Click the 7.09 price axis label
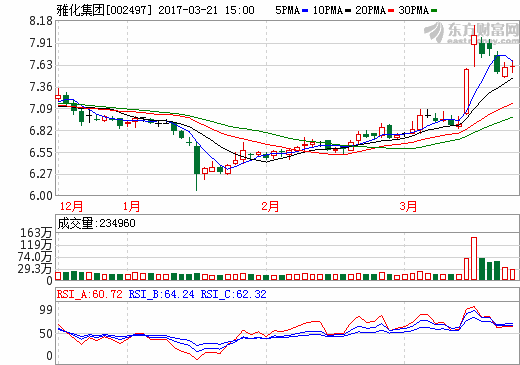520x365 pixels. coord(41,109)
